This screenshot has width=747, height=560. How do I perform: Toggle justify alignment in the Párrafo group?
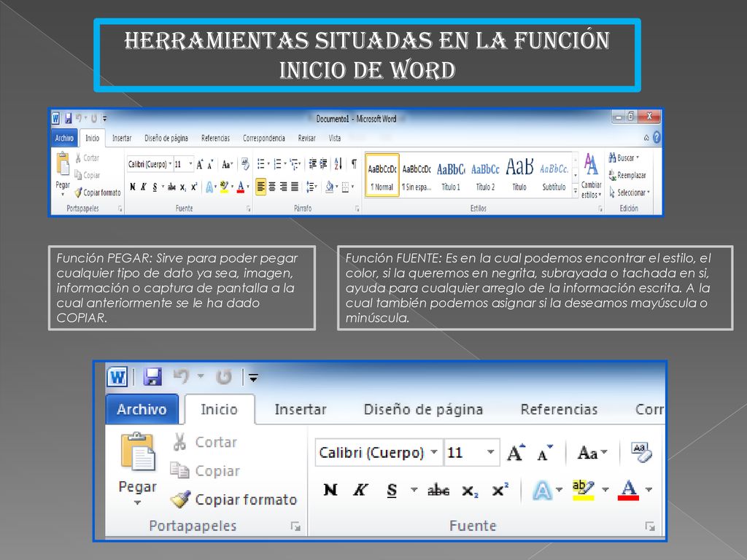[x=295, y=187]
